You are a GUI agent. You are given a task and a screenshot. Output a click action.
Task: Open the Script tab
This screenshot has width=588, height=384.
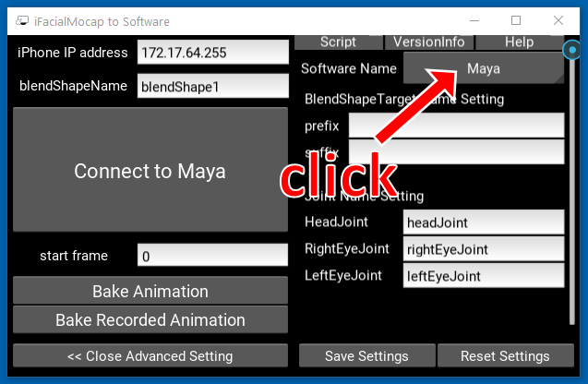[x=338, y=42]
